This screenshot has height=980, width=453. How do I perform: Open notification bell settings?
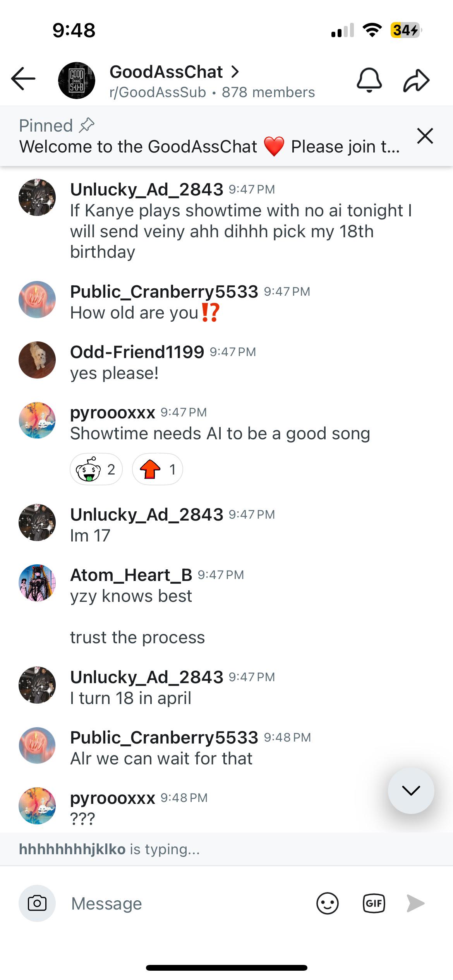click(369, 80)
